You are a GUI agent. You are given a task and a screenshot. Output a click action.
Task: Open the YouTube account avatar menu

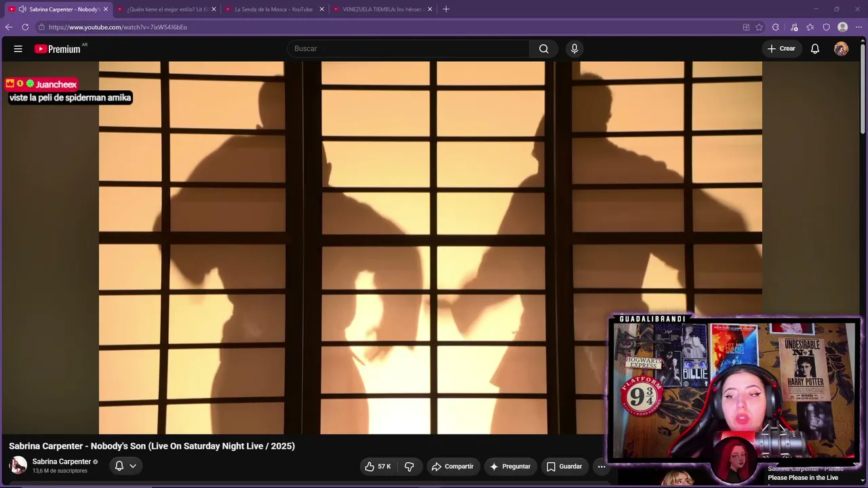[x=841, y=49]
